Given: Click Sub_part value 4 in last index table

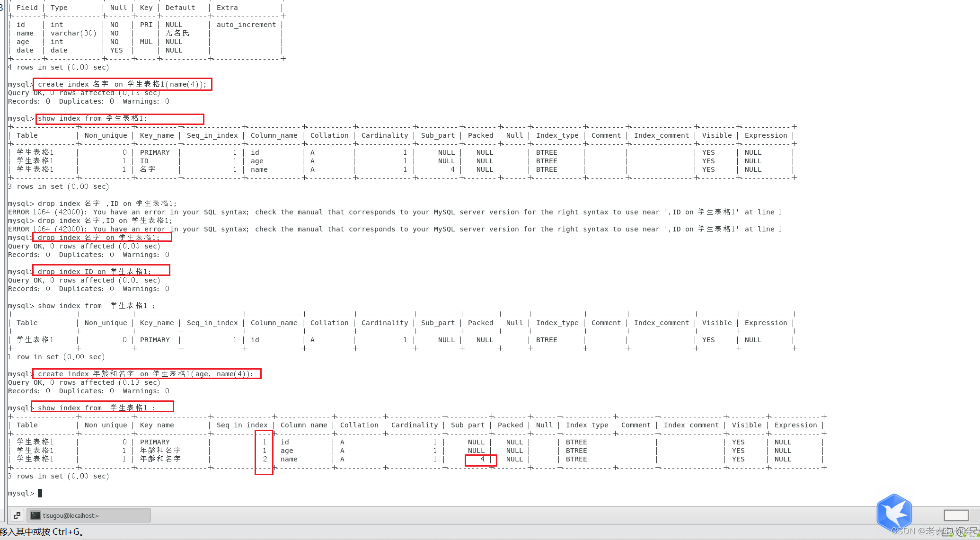Looking at the screenshot, I should (482, 459).
